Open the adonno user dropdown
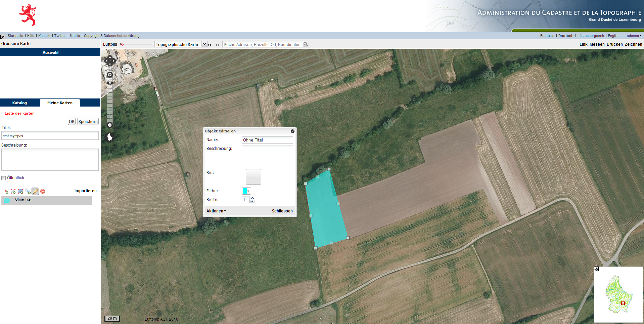 (x=634, y=36)
